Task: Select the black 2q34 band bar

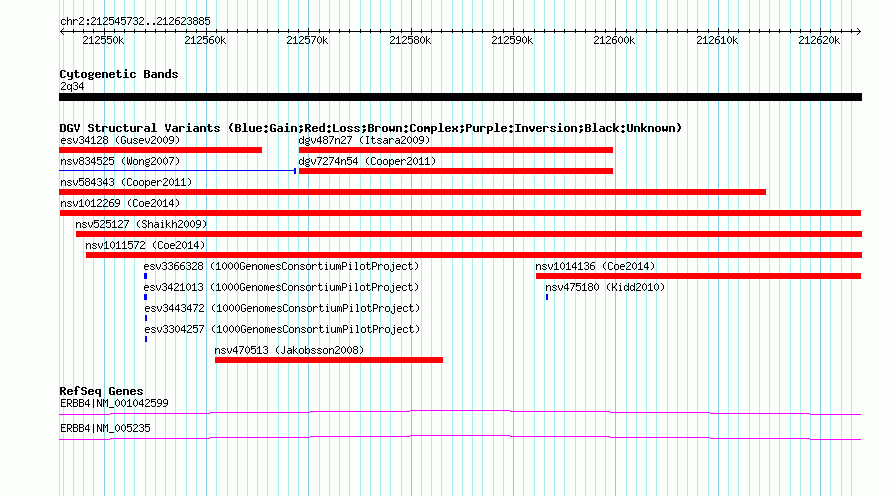Action: coord(460,97)
